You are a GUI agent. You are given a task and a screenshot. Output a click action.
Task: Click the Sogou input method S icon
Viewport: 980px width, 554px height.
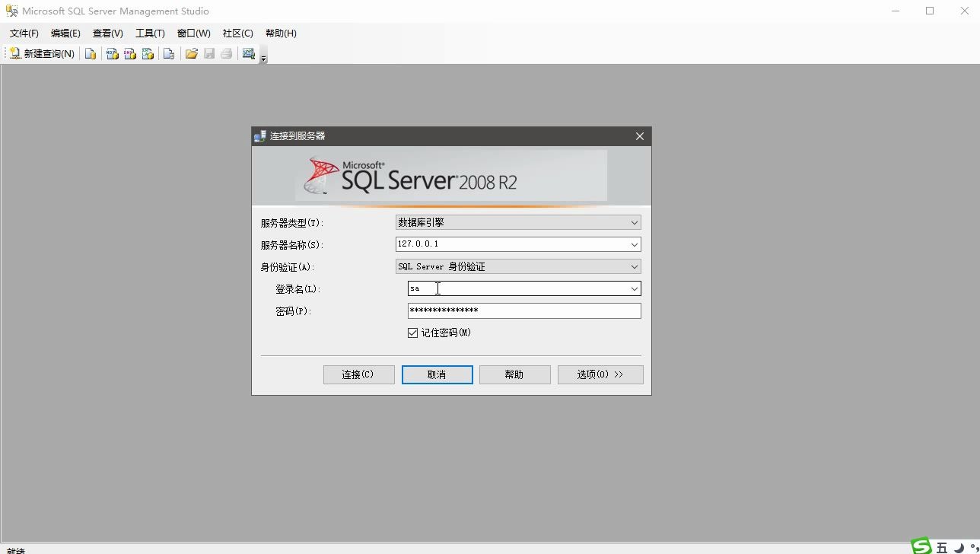coord(921,546)
